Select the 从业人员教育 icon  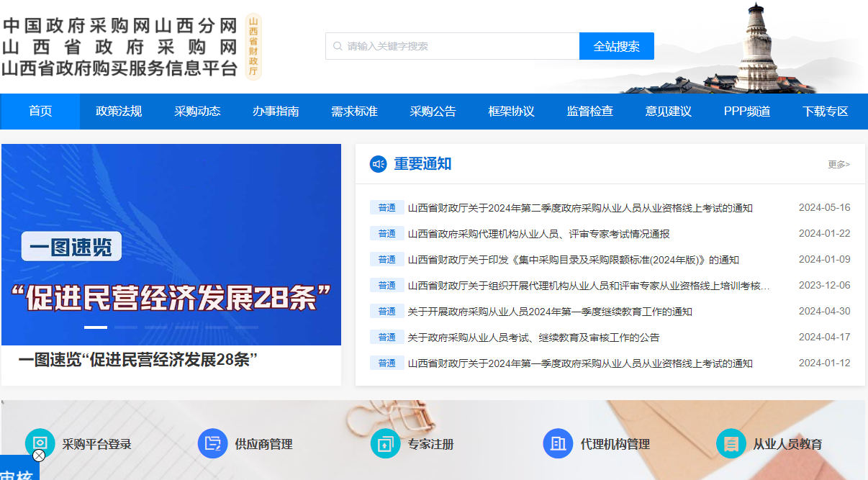click(731, 443)
